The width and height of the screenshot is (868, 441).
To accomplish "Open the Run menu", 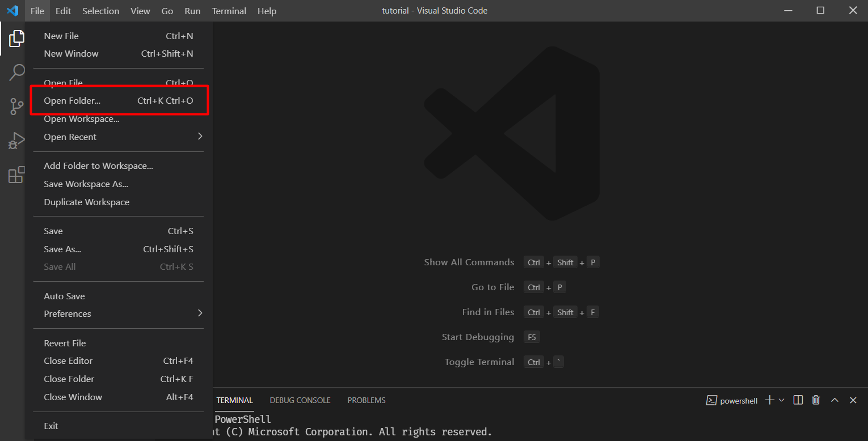I will (x=192, y=11).
